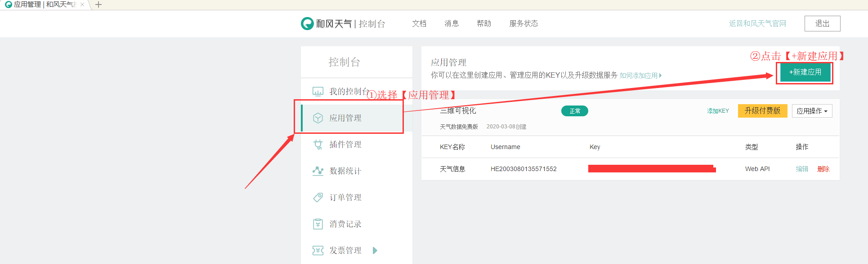This screenshot has height=264, width=868.
Task: Open 我的控制台 dashboard icon in sidebar
Action: click(x=318, y=92)
